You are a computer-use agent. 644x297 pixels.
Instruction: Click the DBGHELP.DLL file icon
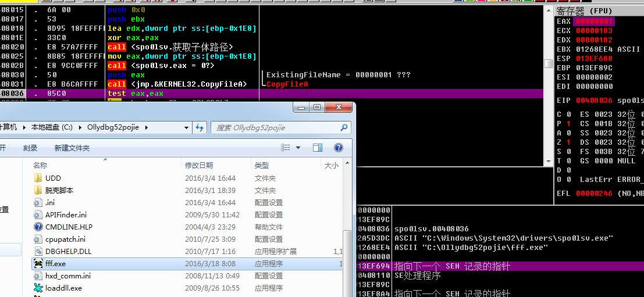click(38, 251)
